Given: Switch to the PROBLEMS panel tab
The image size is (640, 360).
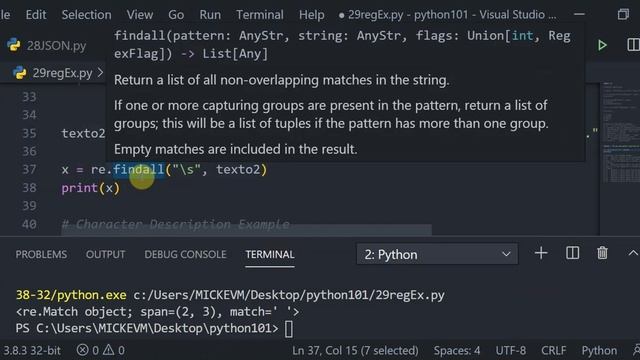Looking at the screenshot, I should click(x=41, y=254).
